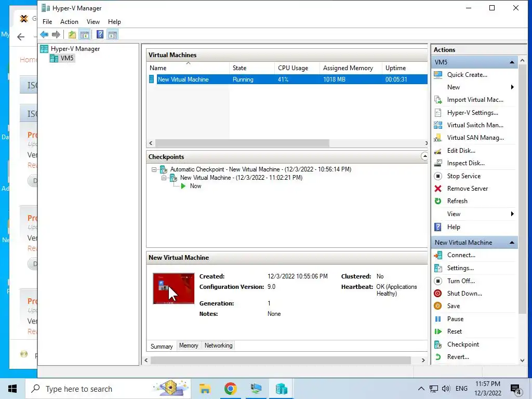Viewport: 532px width, 399px height.
Task: Open Import Virtual Machine action
Action: 475,100
